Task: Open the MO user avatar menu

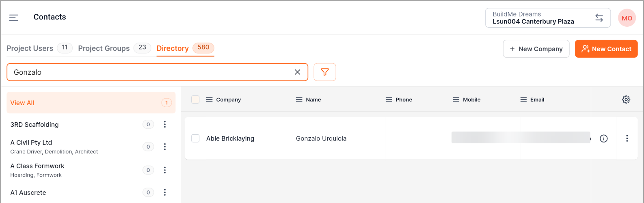Action: point(627,18)
